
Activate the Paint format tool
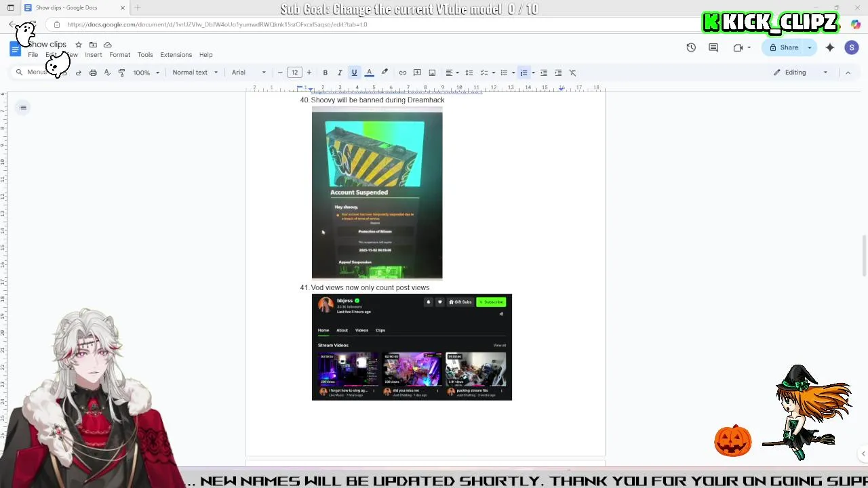click(x=121, y=73)
